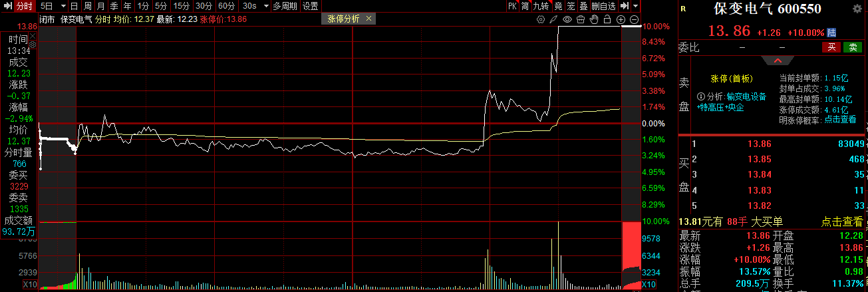Select the hand pan tool icon
Viewport: 868px width, 292px height.
point(594,19)
